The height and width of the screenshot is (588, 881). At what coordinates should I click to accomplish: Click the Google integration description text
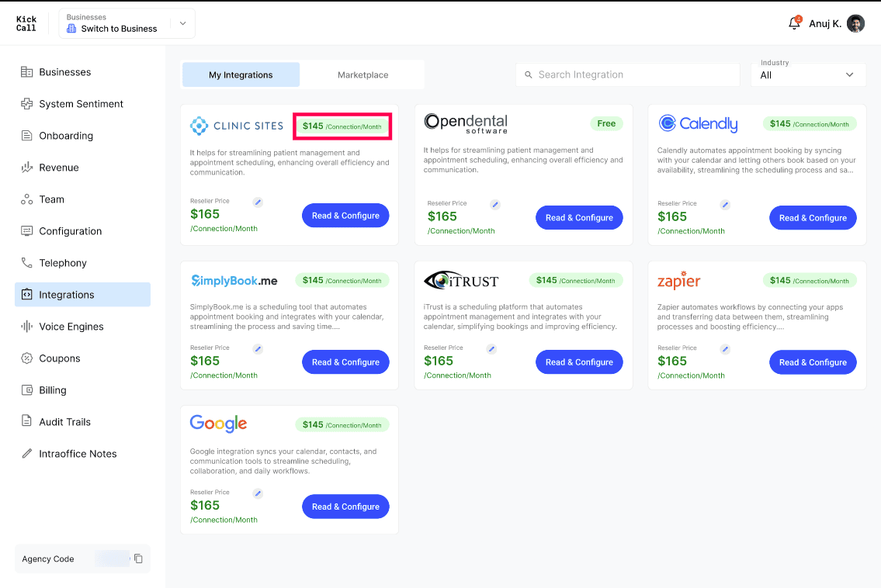click(x=283, y=461)
